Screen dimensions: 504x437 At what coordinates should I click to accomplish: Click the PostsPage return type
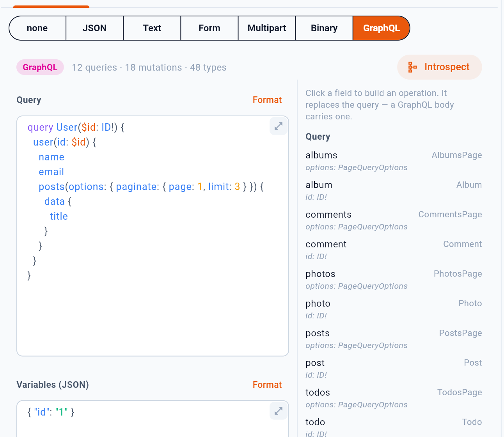pos(461,333)
